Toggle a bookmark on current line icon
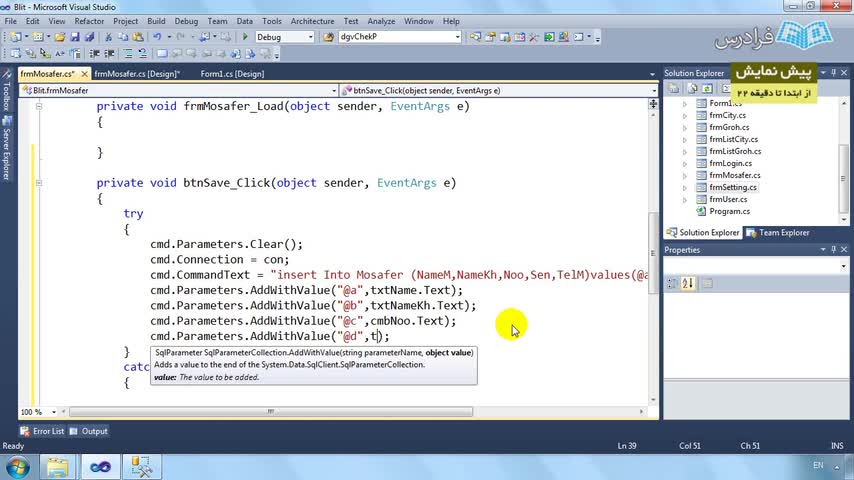This screenshot has height=480, width=854. click(162, 53)
